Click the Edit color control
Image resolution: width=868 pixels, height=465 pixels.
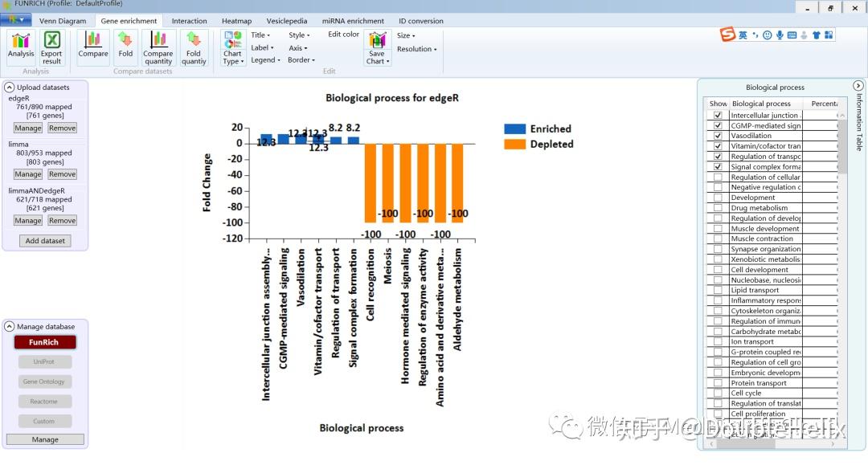coord(343,34)
